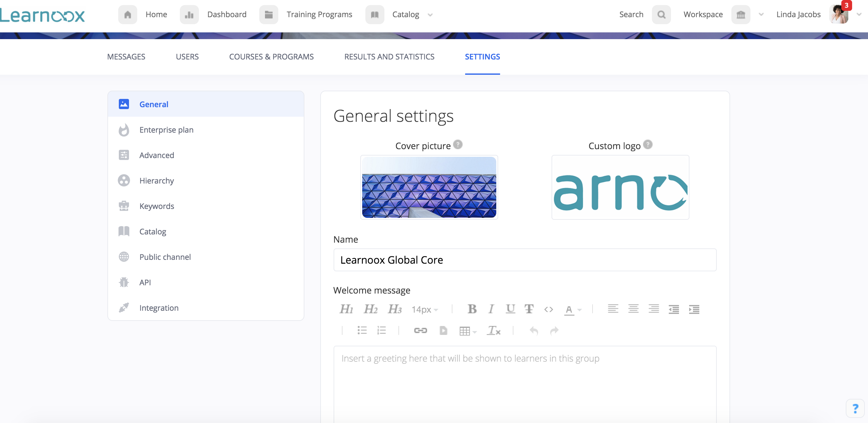Click the code view brackets icon
Image resolution: width=868 pixels, height=423 pixels.
click(548, 309)
